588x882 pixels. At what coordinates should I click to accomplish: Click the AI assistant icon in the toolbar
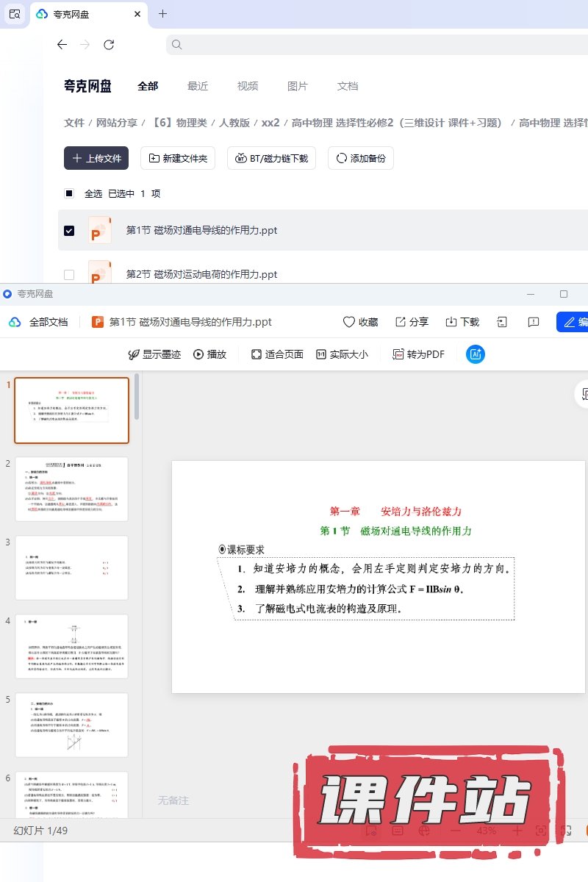click(476, 354)
